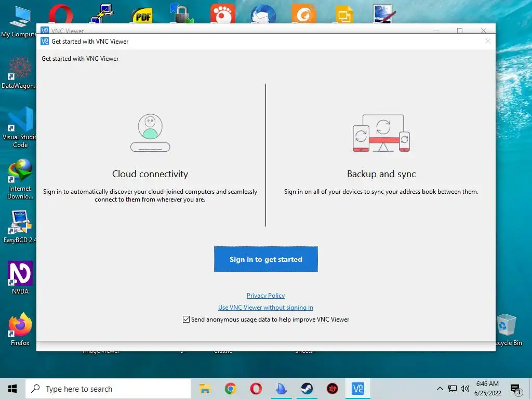Open the network status tray icon

pyautogui.click(x=453, y=389)
